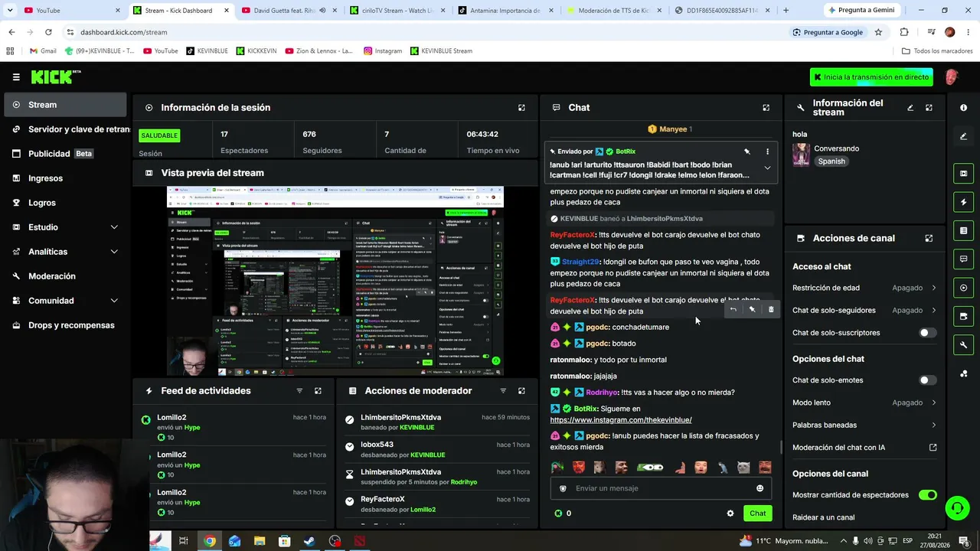This screenshot has height=551, width=980.
Task: Click Inicia la transmisión en directo button
Action: (872, 77)
